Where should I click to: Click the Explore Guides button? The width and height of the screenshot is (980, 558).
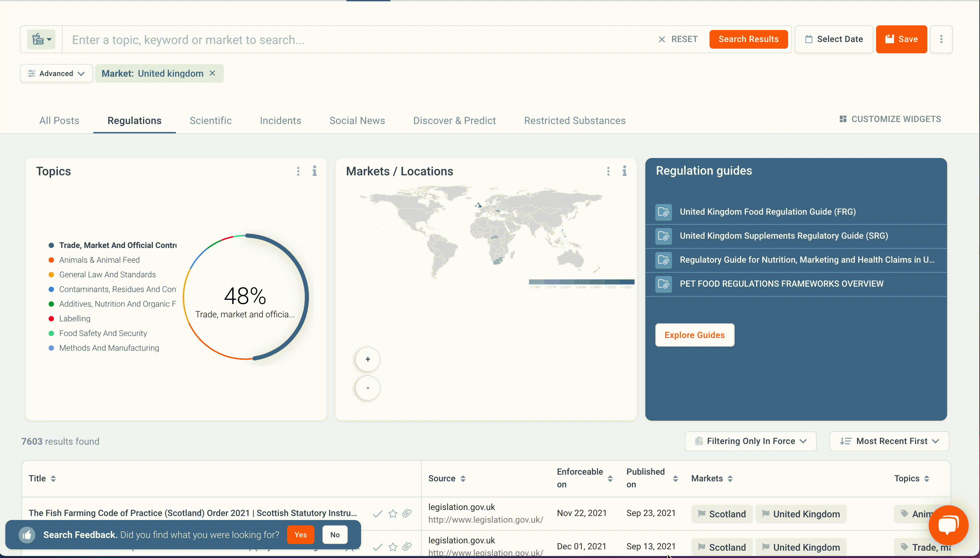coord(694,335)
